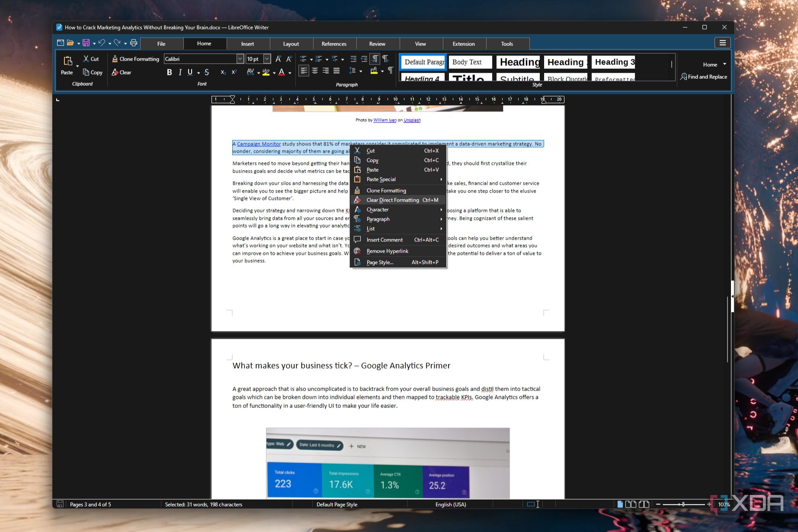Open the Campaign Monitor hyperlink

pyautogui.click(x=259, y=144)
